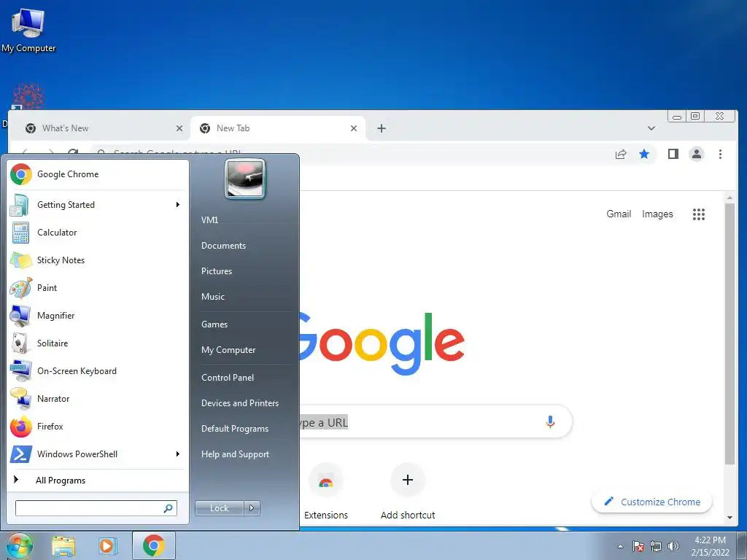747x560 pixels.
Task: Expand Getting Started submenu arrow
Action: tap(178, 205)
